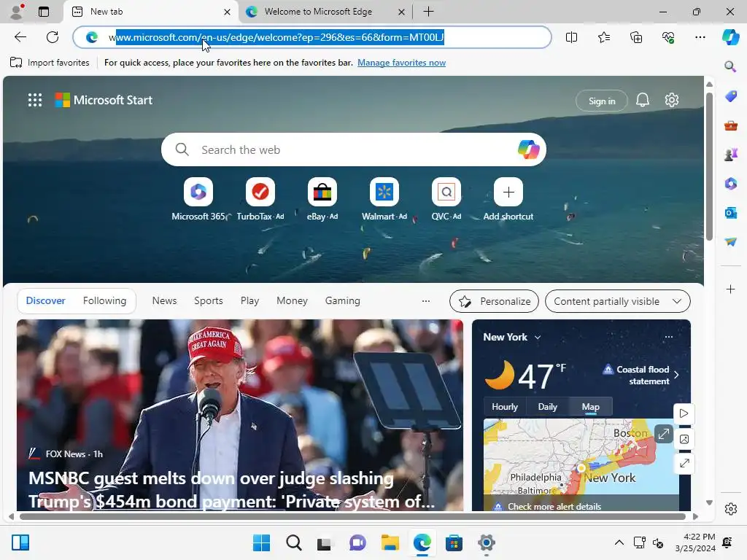The width and height of the screenshot is (747, 560).
Task: Open the QVC shortcut
Action: tap(446, 192)
